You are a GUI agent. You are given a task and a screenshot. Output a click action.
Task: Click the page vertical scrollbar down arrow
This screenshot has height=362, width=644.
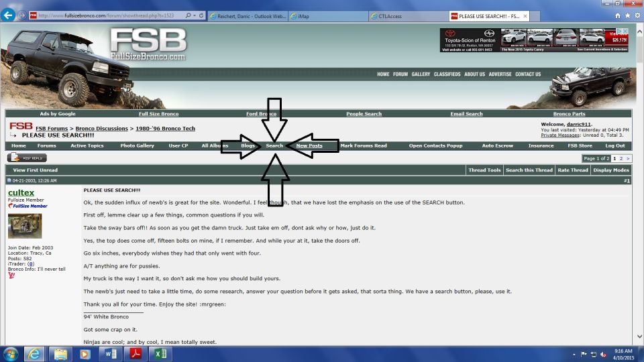639,337
